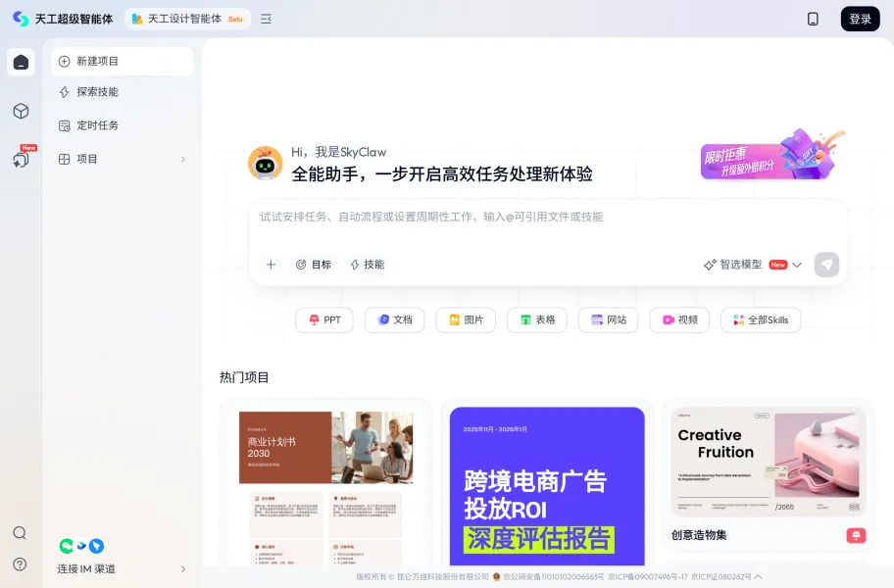Screen dimensions: 894x588
Task: Click the 登录 login button
Action: click(860, 19)
